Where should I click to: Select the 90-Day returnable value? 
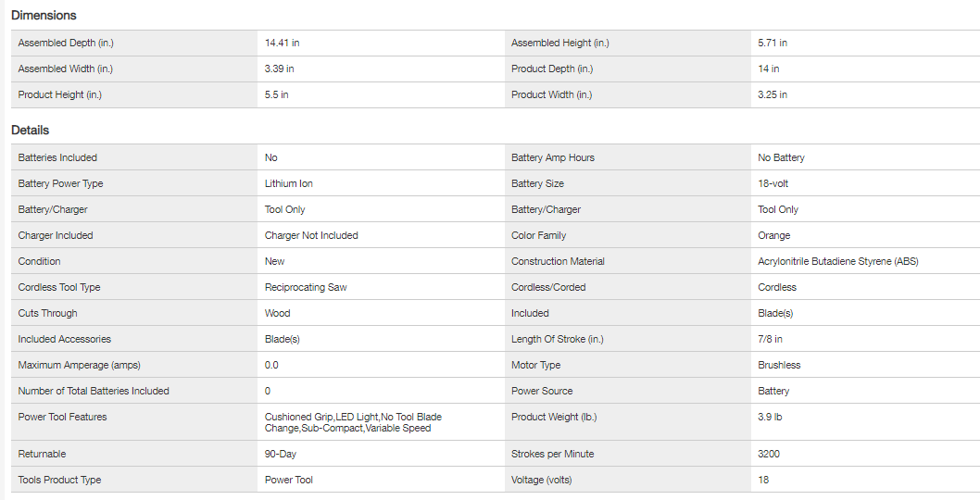click(x=281, y=454)
